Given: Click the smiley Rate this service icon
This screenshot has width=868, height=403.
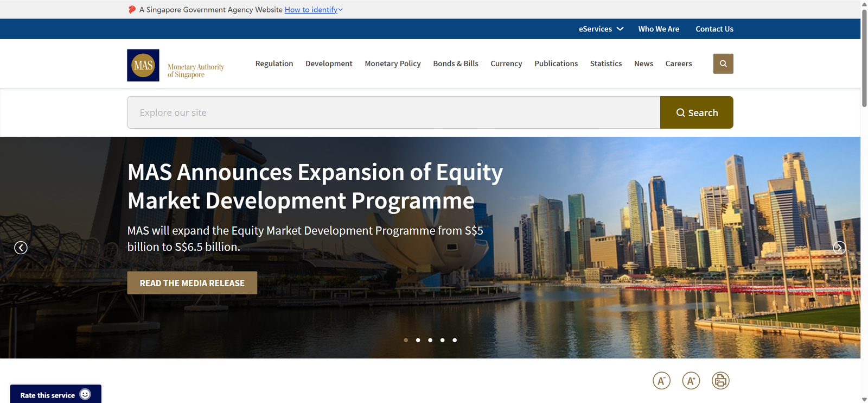Looking at the screenshot, I should [x=85, y=394].
